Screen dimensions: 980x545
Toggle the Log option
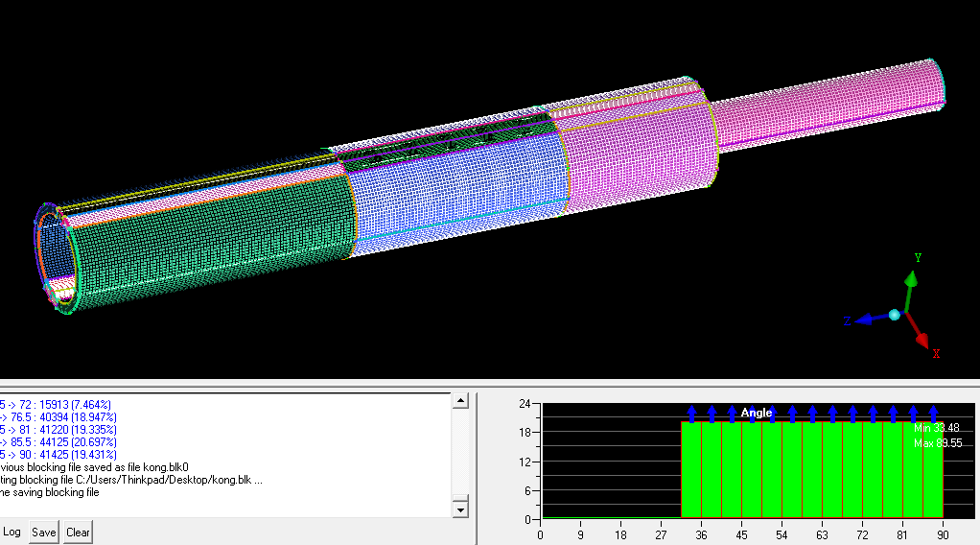(x=12, y=532)
